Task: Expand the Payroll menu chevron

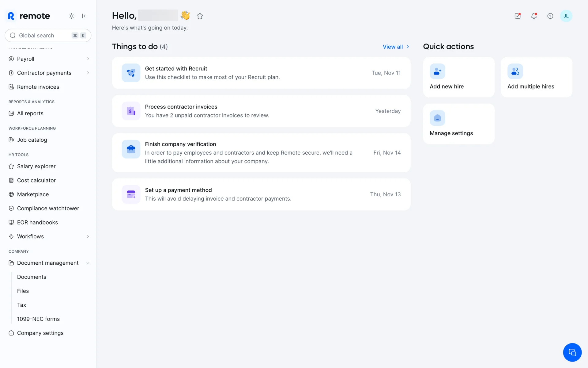Action: (x=88, y=59)
